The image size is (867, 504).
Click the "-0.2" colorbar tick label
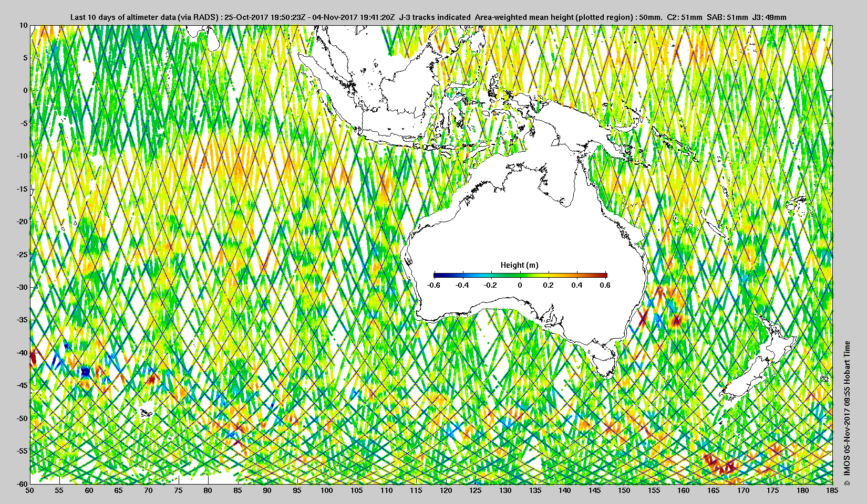tap(491, 285)
